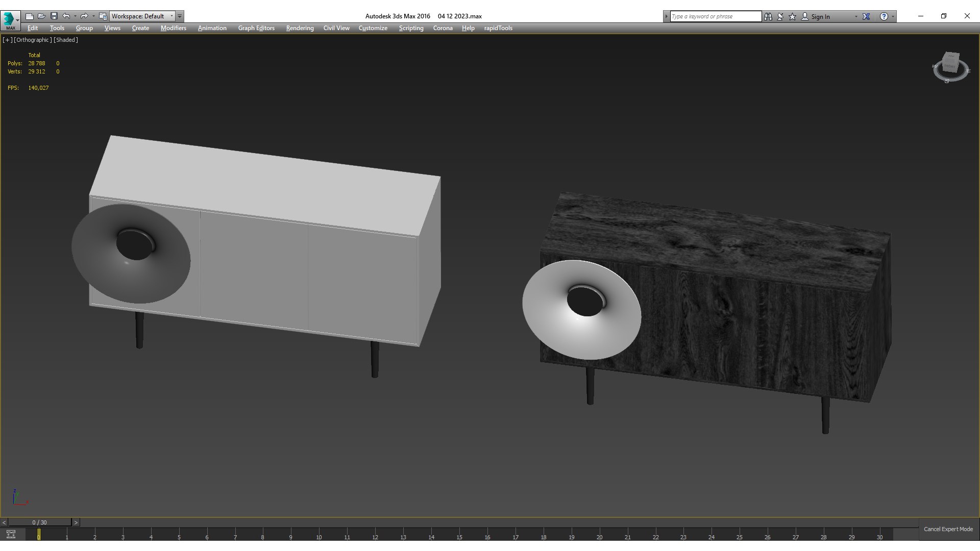Toggle the Shaded viewport mode label
This screenshot has height=551, width=980.
coord(66,40)
